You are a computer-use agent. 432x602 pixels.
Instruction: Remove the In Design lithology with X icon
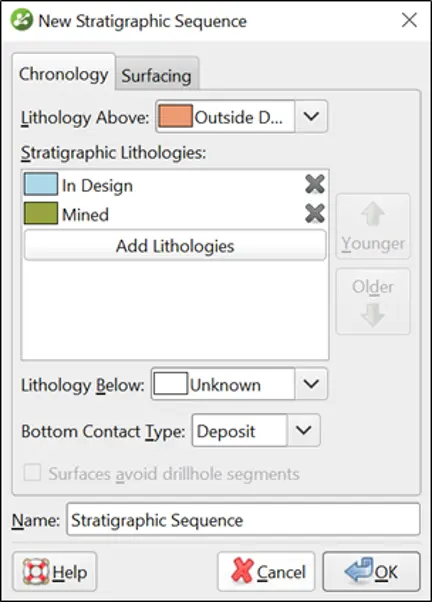(315, 184)
